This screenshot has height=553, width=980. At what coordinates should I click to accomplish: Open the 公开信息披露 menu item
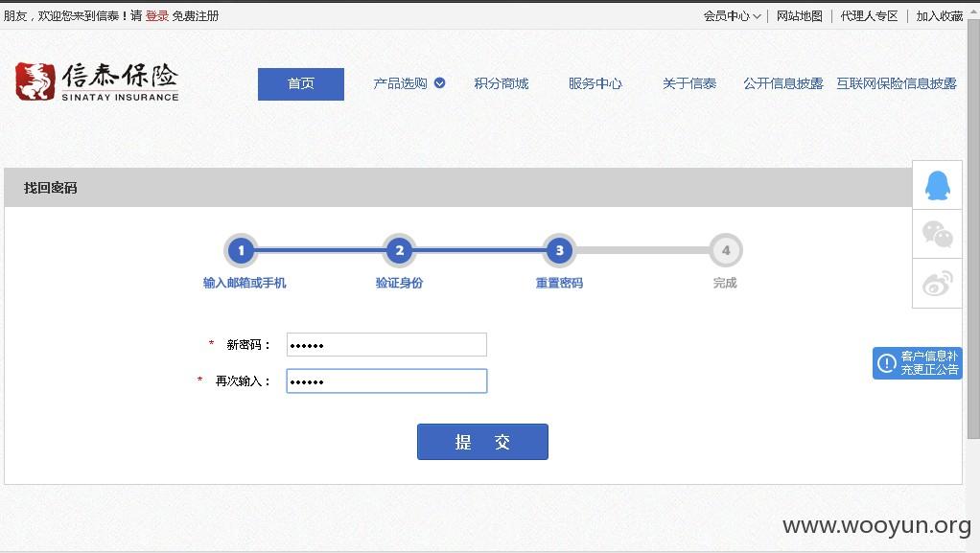pyautogui.click(x=783, y=83)
